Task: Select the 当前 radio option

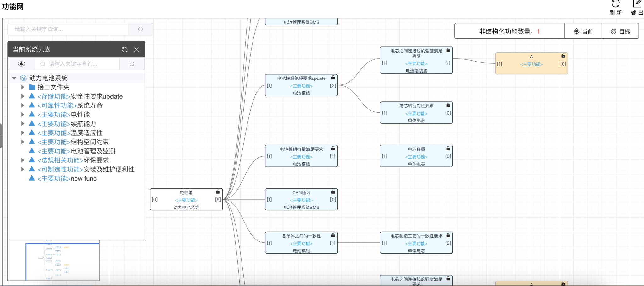Action: point(583,31)
